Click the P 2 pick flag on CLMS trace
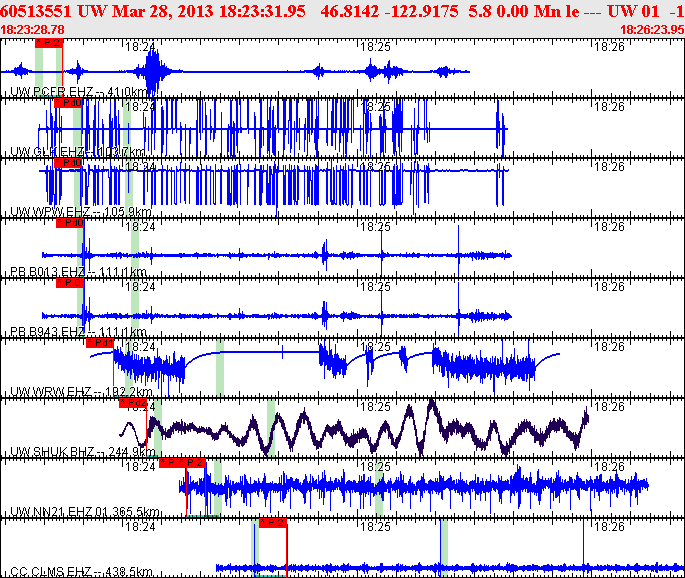 (273, 523)
